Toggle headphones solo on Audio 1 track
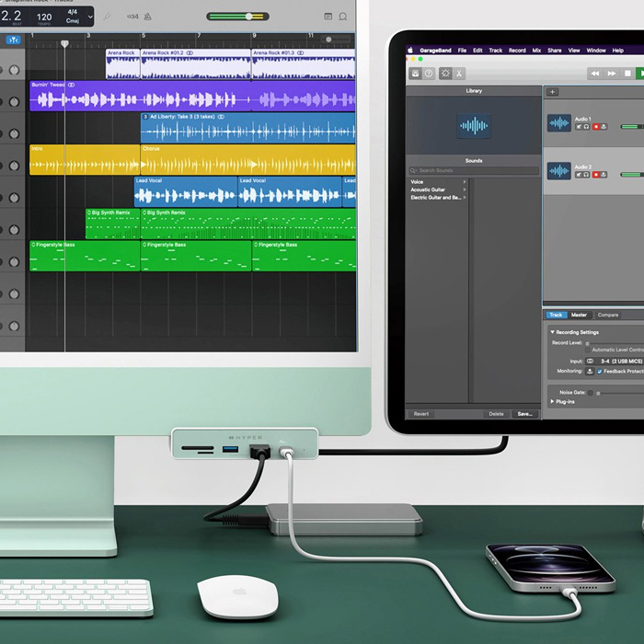The image size is (644, 644). [587, 127]
